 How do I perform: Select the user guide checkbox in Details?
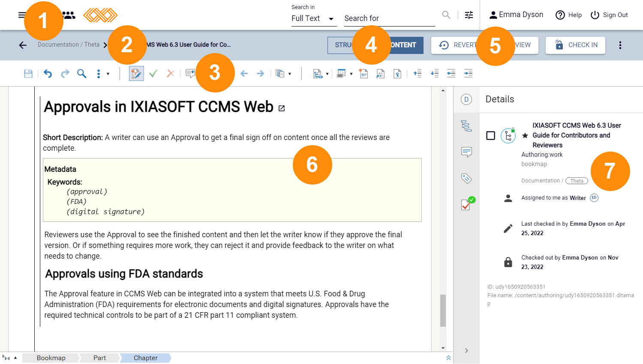(x=491, y=136)
